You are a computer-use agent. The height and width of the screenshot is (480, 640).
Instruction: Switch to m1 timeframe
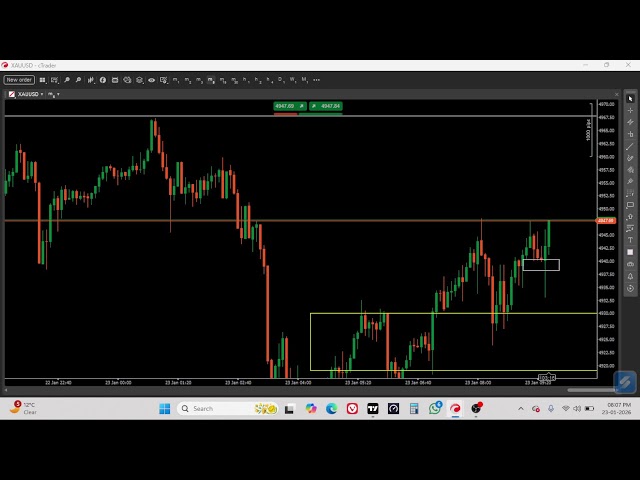click(x=176, y=80)
